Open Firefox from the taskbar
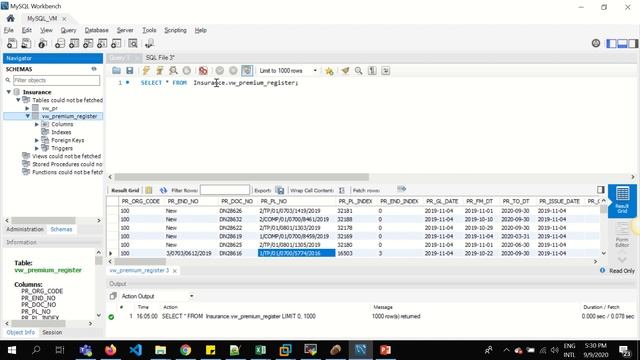The image size is (640, 360). [111, 350]
